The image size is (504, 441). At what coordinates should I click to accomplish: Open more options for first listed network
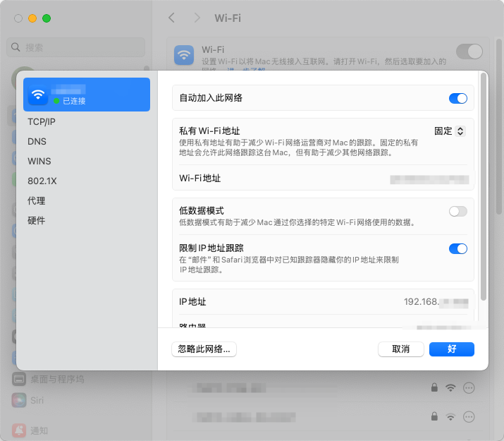coord(469,388)
